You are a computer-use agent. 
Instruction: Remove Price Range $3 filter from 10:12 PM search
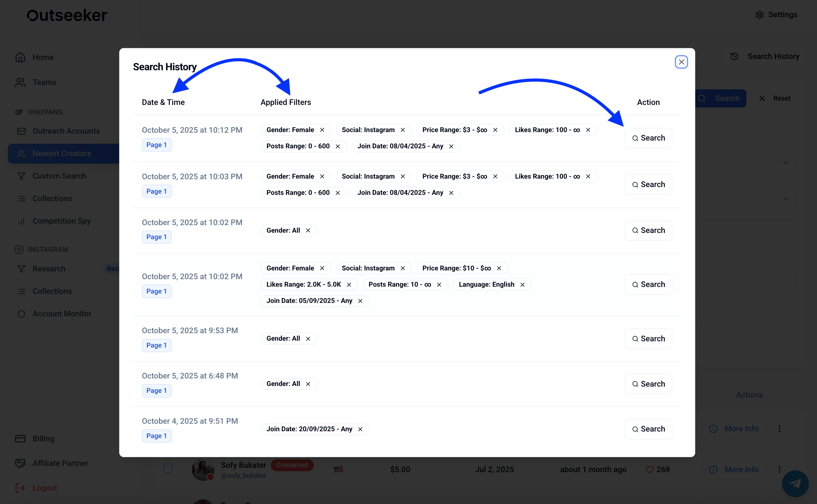(495, 130)
